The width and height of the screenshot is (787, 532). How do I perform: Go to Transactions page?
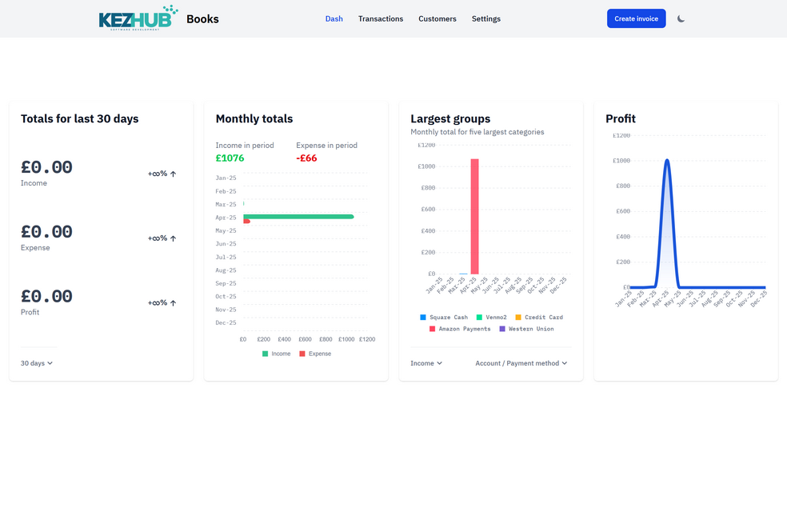[x=381, y=18]
